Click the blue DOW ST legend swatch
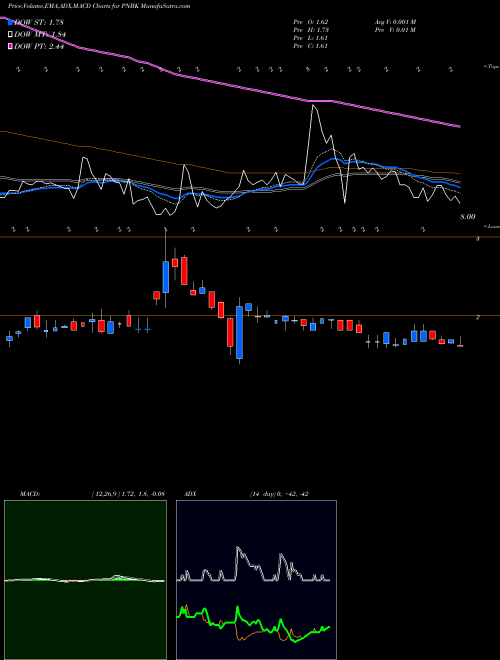 pyautogui.click(x=10, y=22)
